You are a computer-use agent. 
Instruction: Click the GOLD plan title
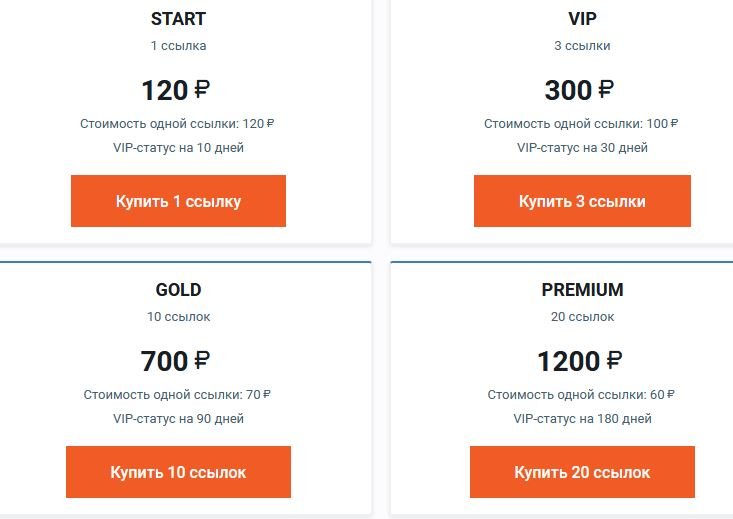pos(178,290)
